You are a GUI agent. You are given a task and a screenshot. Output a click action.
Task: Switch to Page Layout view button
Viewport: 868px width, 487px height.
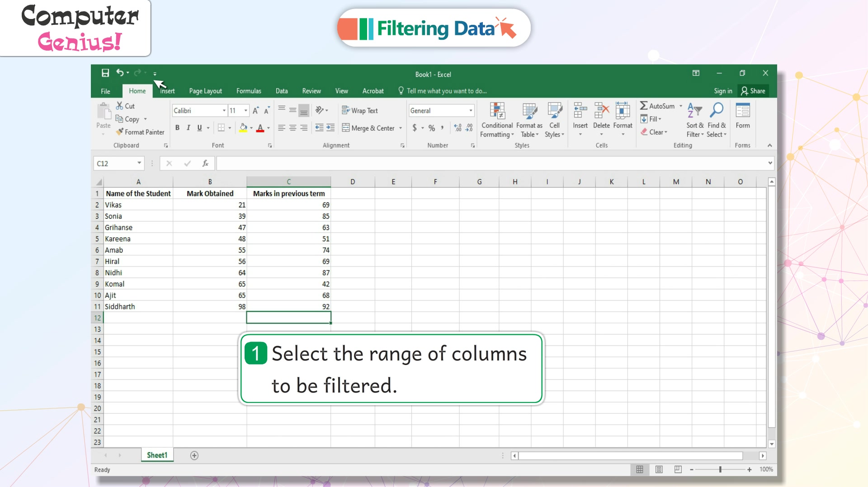[x=659, y=469]
